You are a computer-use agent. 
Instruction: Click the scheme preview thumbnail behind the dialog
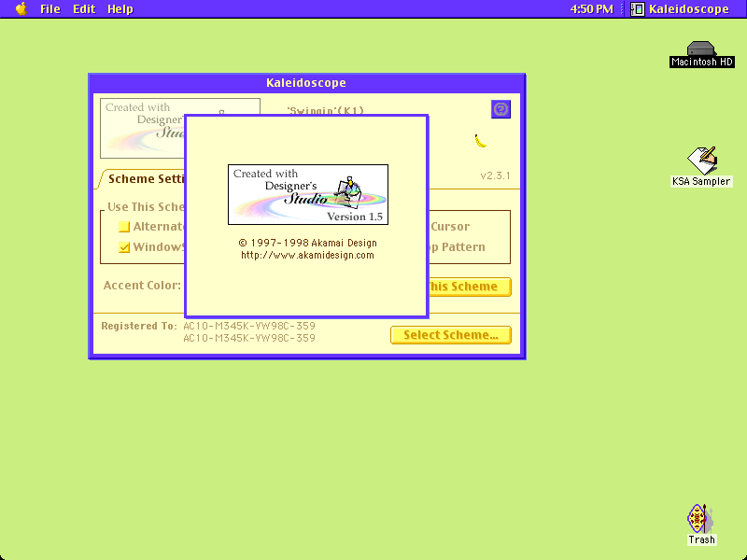[x=142, y=128]
